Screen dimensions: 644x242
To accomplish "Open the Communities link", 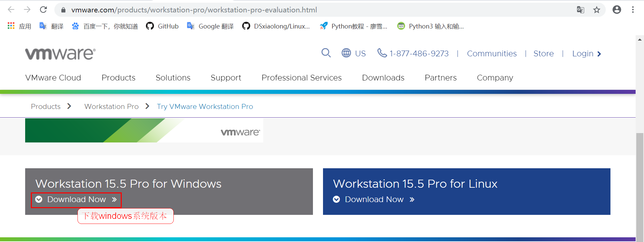I will coord(492,54).
